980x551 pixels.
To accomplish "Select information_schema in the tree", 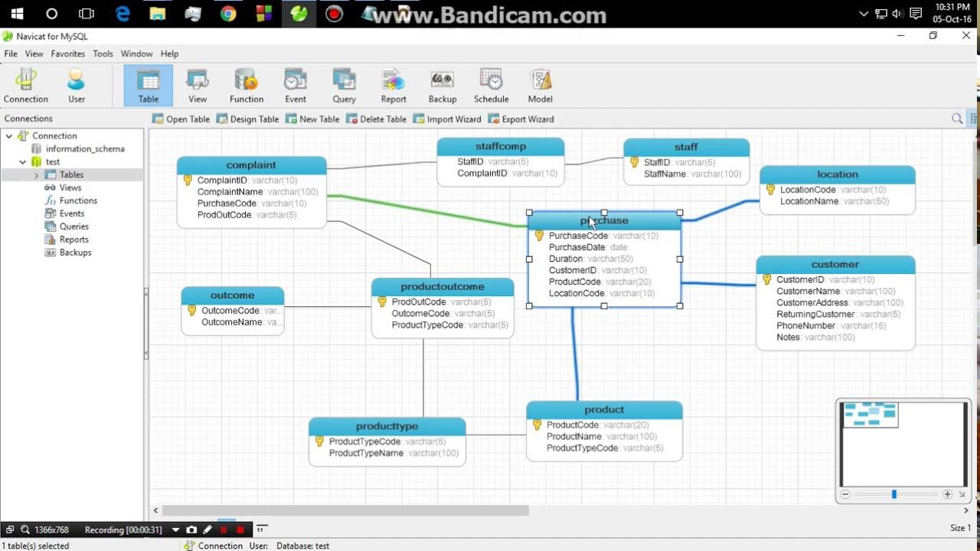I will [x=84, y=148].
